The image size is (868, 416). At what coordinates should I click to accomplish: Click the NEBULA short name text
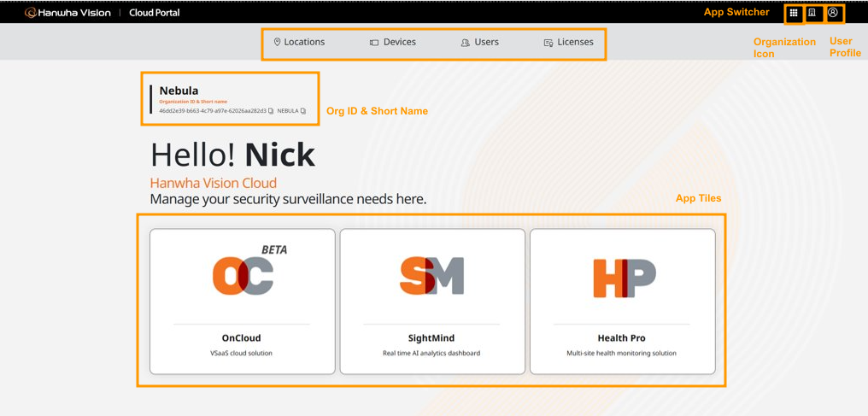pyautogui.click(x=288, y=111)
